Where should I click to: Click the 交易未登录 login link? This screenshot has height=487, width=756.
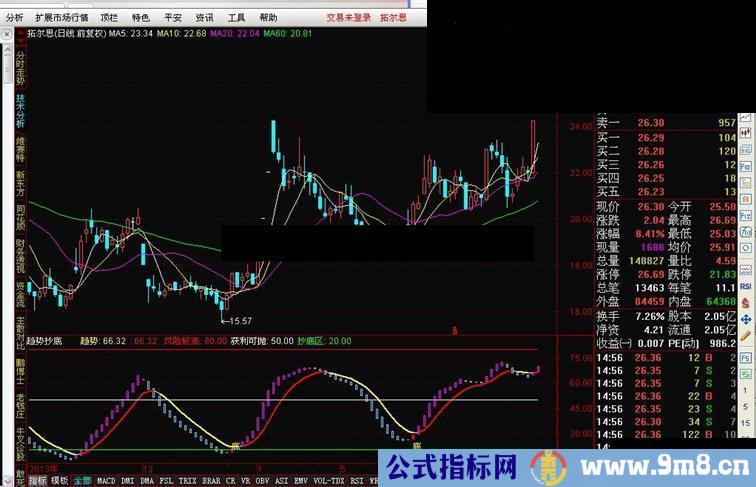349,18
